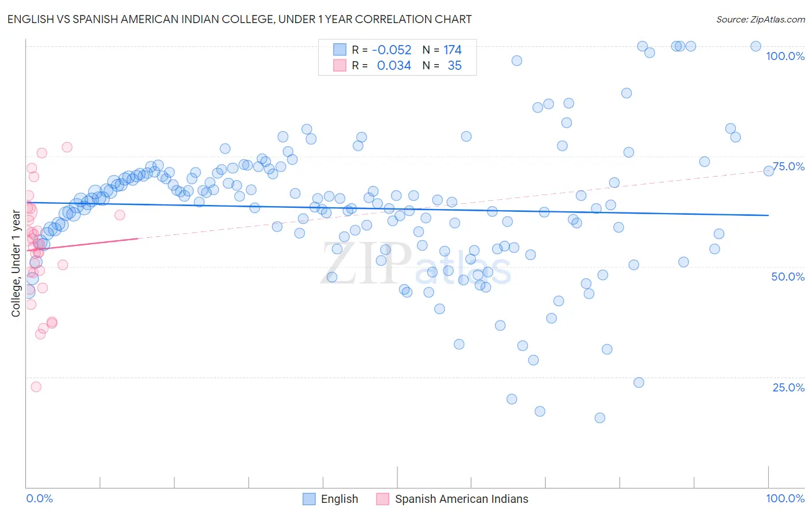Click the ZIPatlas watermark in chart center
The width and height of the screenshot is (812, 515).
pos(416,265)
